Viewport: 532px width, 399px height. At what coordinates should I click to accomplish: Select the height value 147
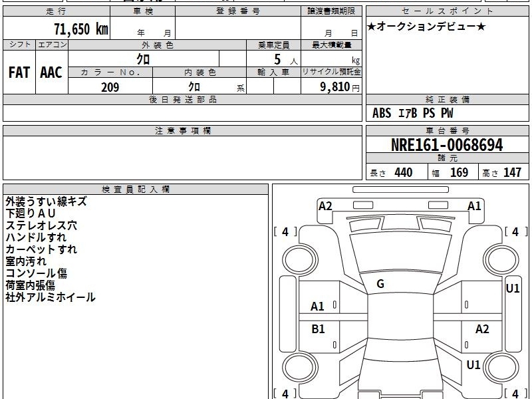(512, 172)
